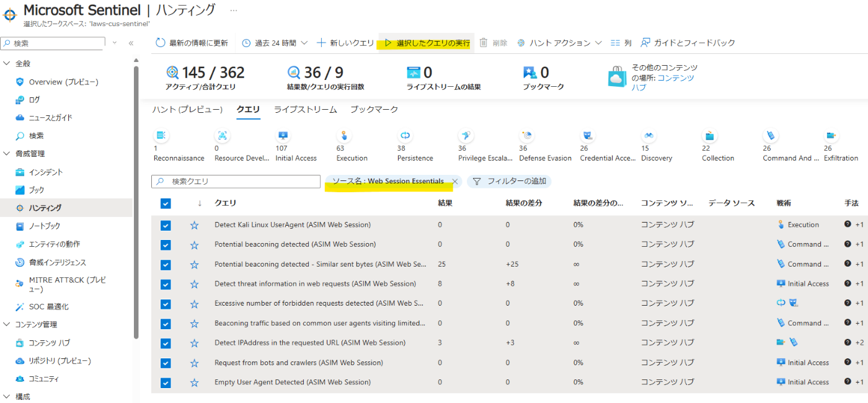Click the Initial Access tactic icon
Screen dimensions: 868x403
[x=283, y=135]
